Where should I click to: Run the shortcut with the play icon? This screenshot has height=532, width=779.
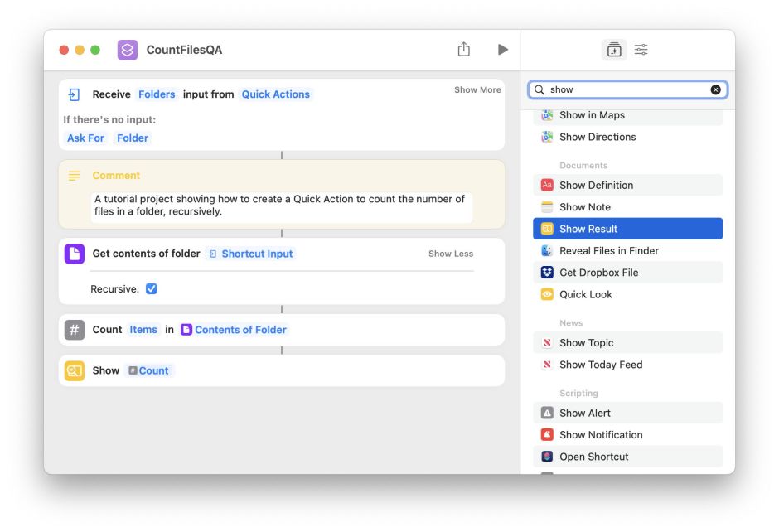point(503,49)
